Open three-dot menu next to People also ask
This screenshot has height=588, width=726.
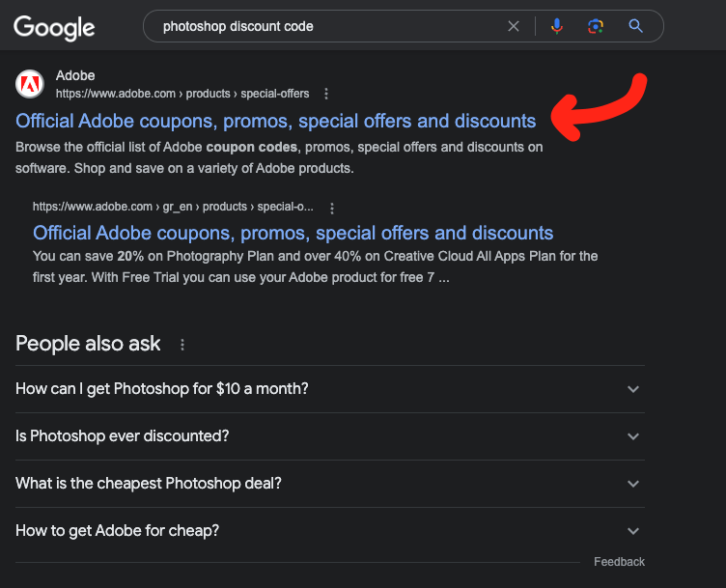click(182, 345)
